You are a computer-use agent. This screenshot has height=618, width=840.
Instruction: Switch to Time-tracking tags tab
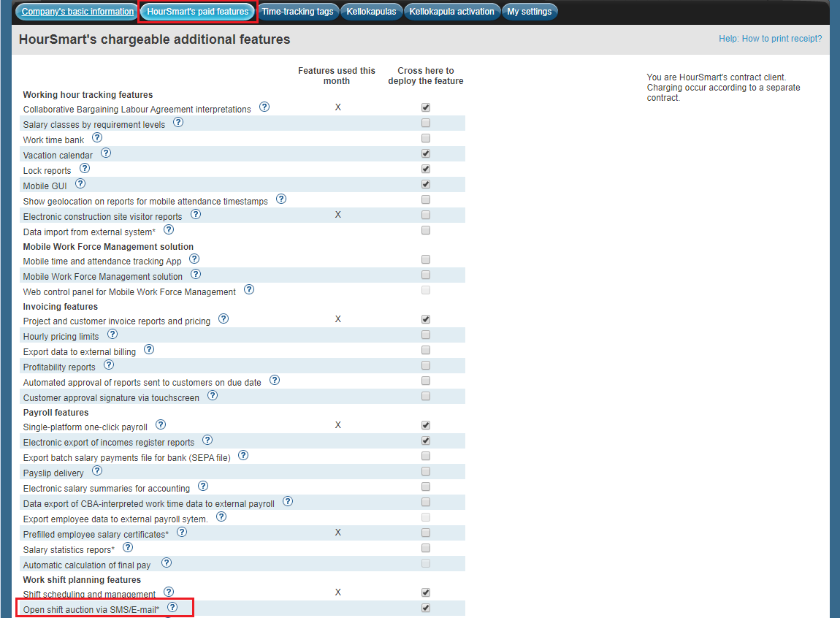(297, 11)
